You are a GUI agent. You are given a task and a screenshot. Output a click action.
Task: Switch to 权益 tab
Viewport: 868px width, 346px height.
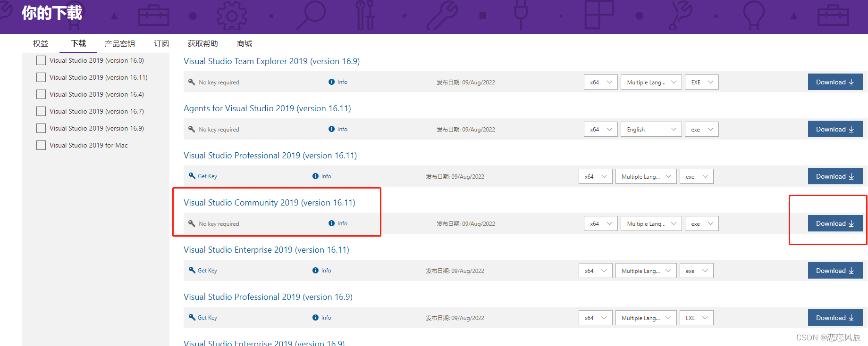[41, 43]
